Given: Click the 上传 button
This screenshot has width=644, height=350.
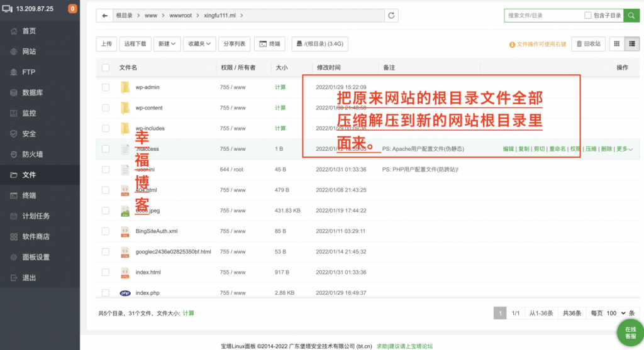Looking at the screenshot, I should tap(106, 44).
